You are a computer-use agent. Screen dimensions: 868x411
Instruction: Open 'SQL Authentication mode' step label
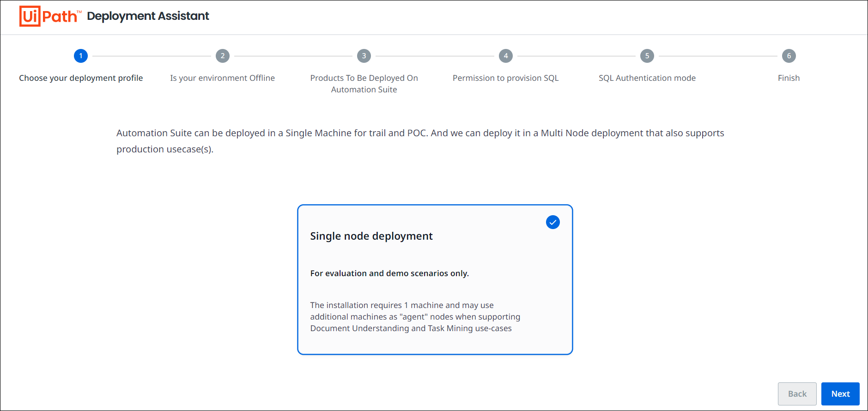pos(647,78)
